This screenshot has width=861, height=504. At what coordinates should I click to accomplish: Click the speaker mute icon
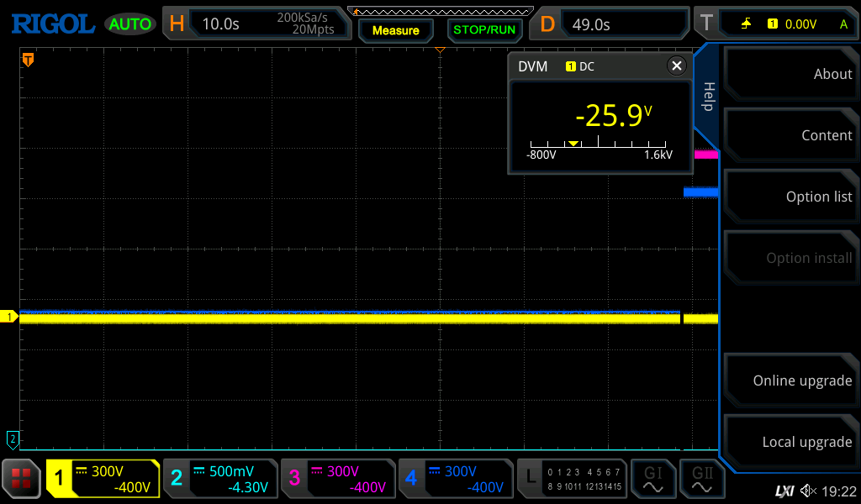coord(808,491)
